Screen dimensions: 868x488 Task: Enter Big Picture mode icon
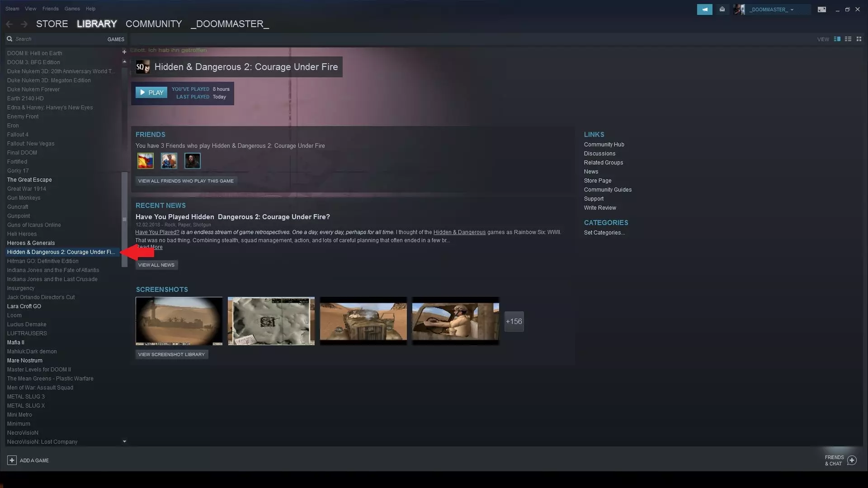821,9
